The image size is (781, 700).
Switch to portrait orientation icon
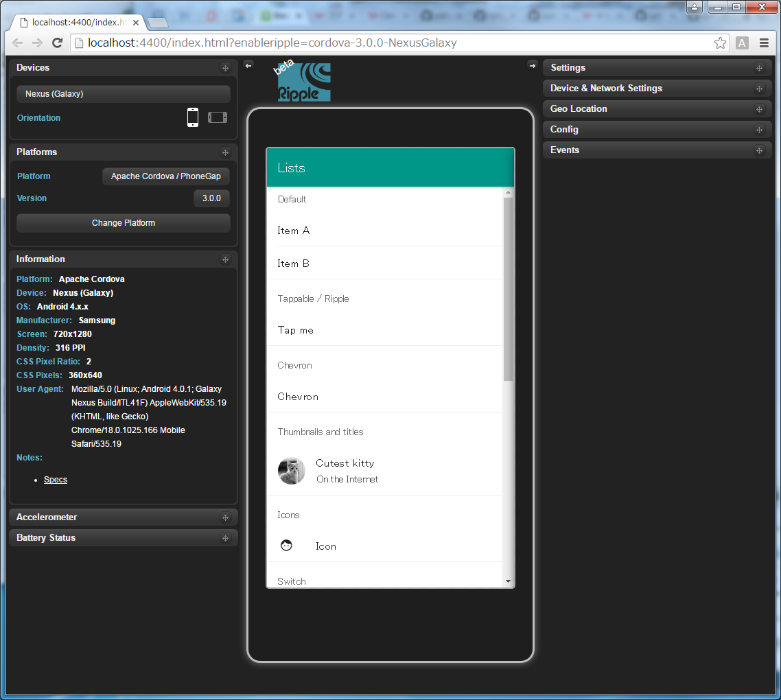193,117
